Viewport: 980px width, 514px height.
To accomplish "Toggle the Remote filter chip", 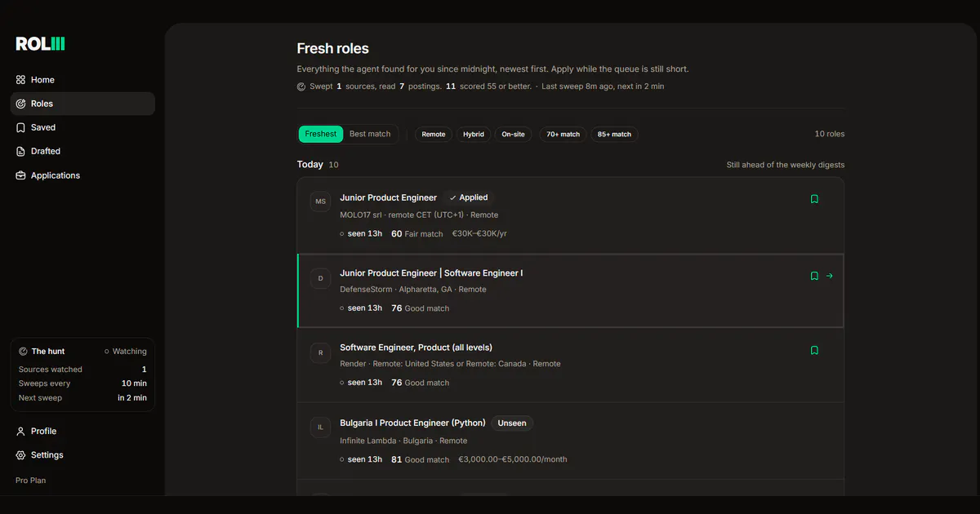I will click(x=434, y=134).
